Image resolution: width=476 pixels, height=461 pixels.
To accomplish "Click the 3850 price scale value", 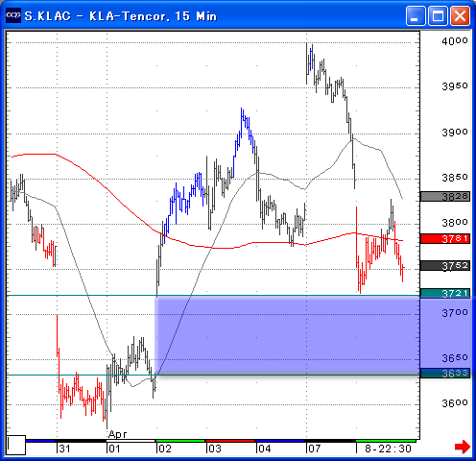I will point(455,177).
